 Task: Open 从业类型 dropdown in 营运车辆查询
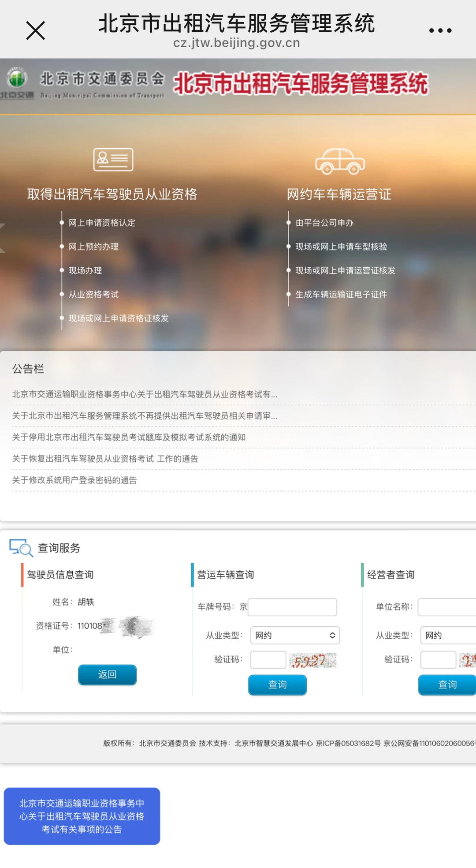pos(295,635)
